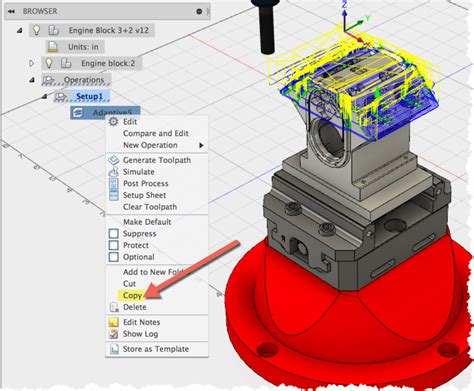Click the Setup Sheet icon

[x=114, y=195]
